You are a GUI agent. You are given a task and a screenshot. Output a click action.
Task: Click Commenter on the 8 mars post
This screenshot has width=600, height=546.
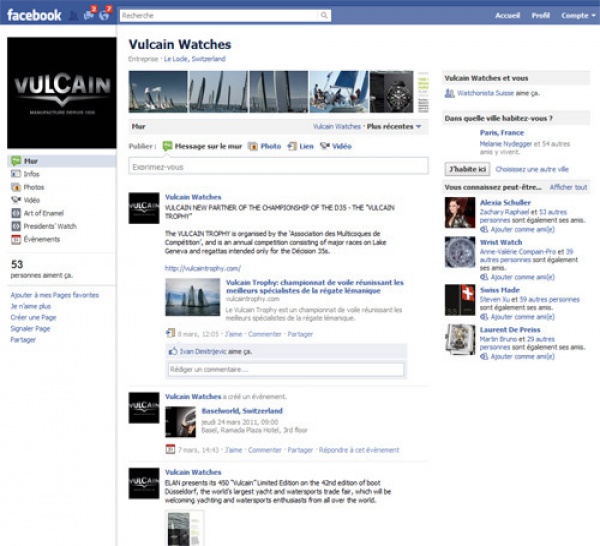click(x=264, y=334)
